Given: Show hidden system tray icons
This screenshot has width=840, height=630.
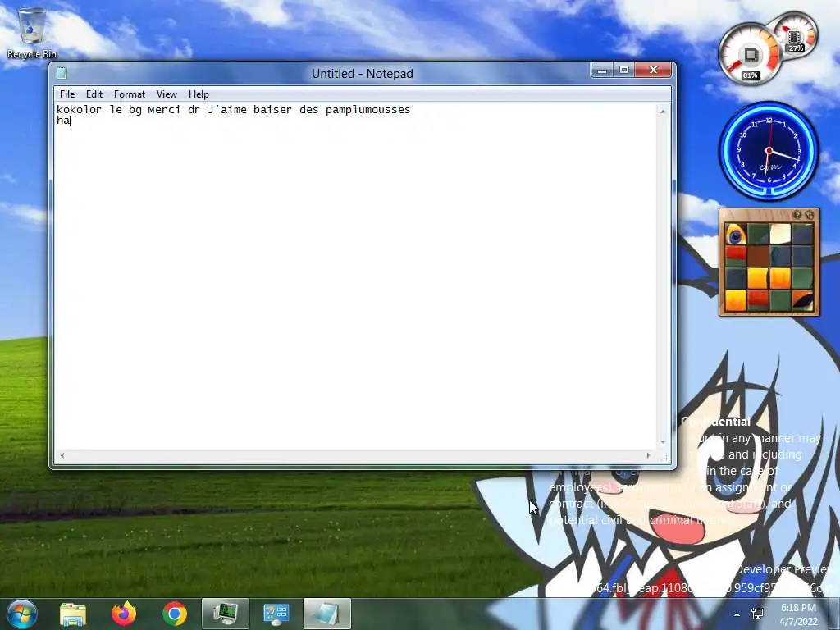Looking at the screenshot, I should coord(737,614).
